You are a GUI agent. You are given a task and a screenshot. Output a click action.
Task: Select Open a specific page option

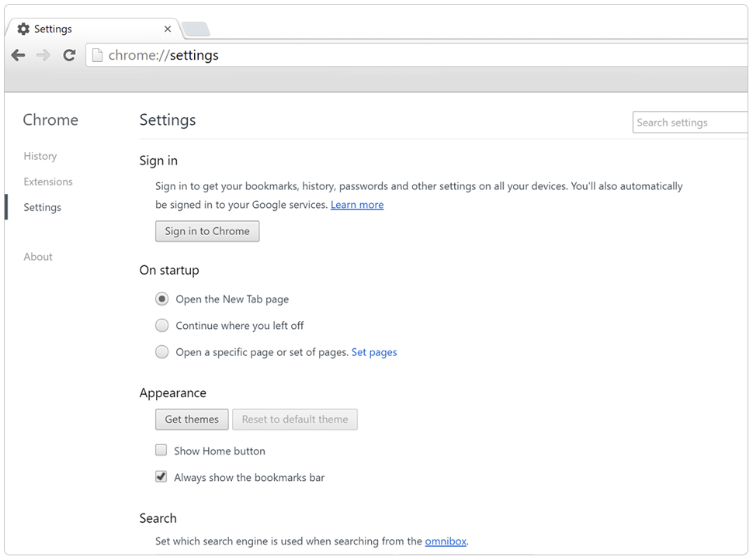[x=161, y=352]
